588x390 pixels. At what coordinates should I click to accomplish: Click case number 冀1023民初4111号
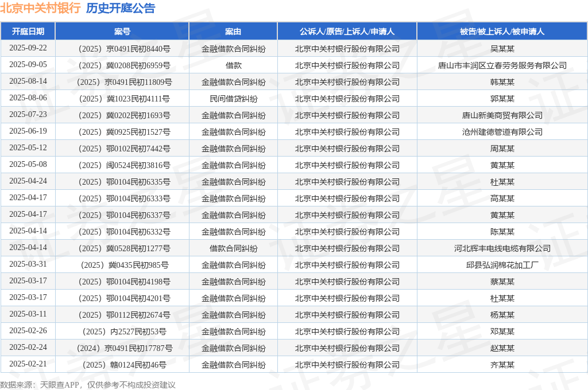[124, 99]
